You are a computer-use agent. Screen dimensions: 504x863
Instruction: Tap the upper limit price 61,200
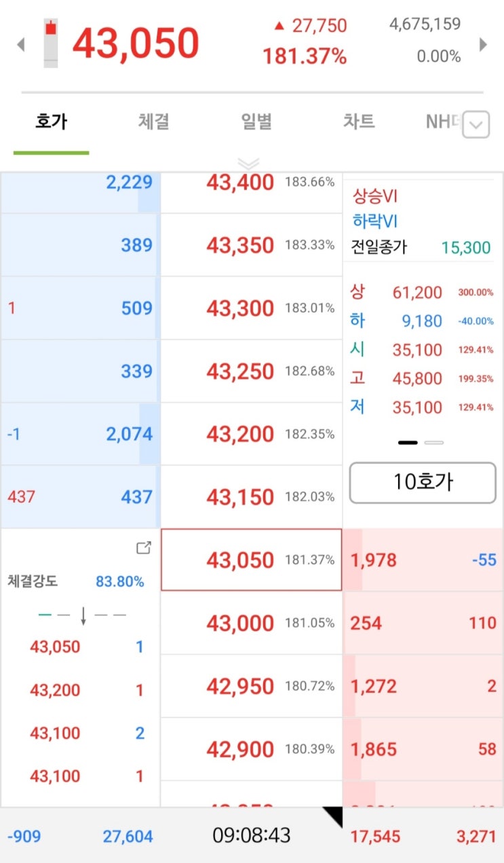[x=417, y=293]
